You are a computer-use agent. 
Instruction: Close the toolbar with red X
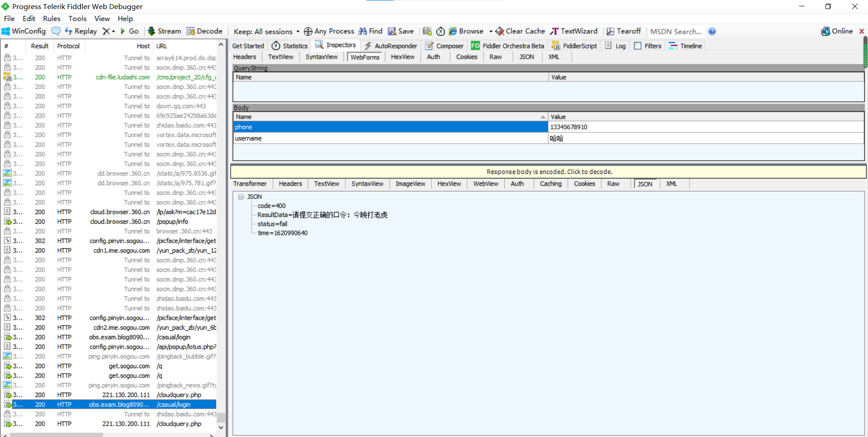(862, 31)
